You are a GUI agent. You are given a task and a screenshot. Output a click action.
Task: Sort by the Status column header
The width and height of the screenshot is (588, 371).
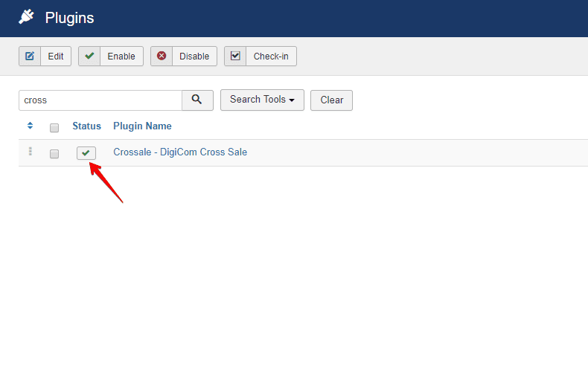coord(86,126)
